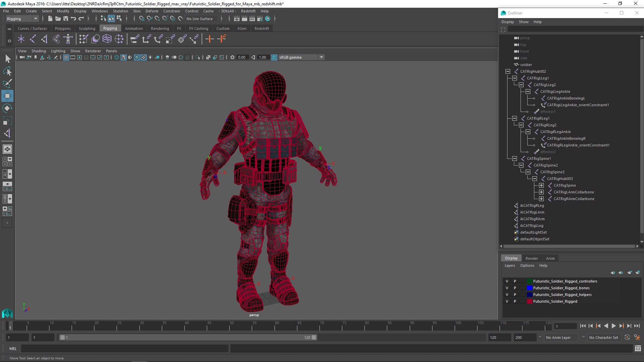Toggle playback P of Futuristic_Soldier_Rigged layer
Image resolution: width=644 pixels, height=362 pixels.
515,301
